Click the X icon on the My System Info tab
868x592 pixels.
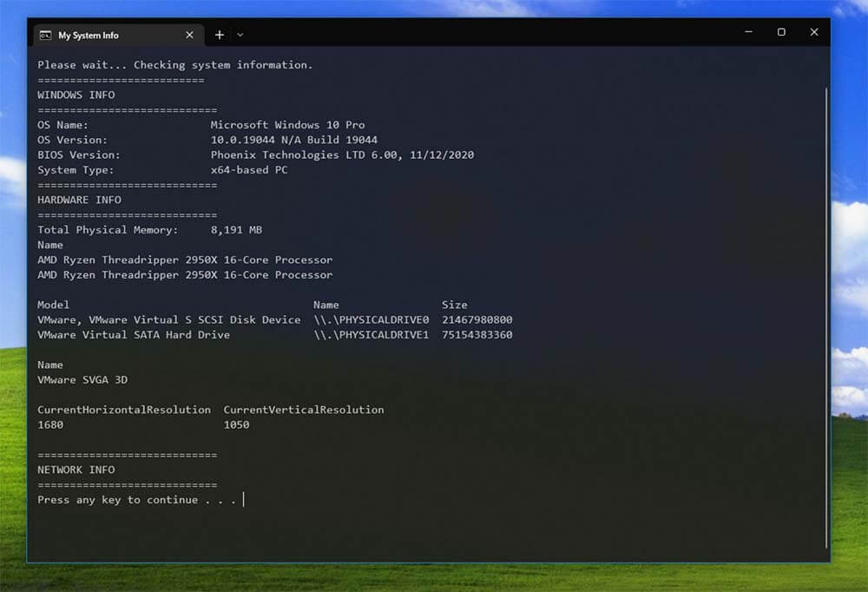tap(189, 35)
